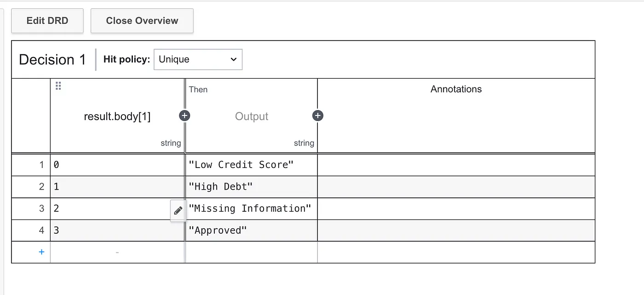Image resolution: width=644 pixels, height=295 pixels.
Task: Click the Edit DRD button
Action: (47, 21)
